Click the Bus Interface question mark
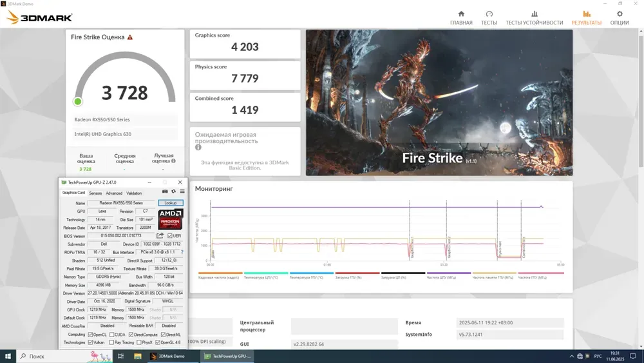 tap(182, 252)
